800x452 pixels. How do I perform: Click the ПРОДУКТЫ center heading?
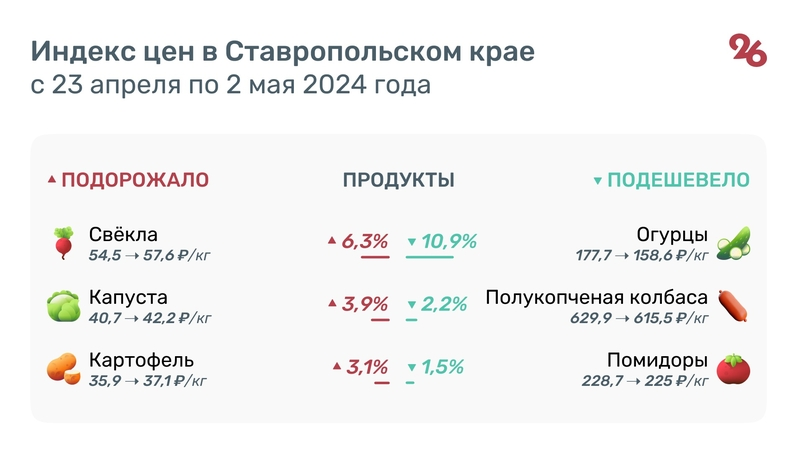[399, 180]
